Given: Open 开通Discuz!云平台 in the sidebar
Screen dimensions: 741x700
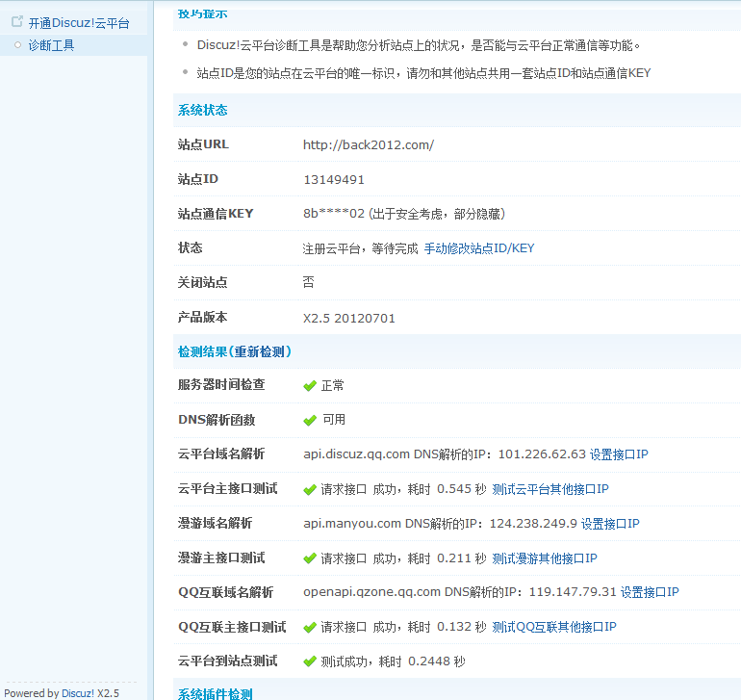Looking at the screenshot, I should pyautogui.click(x=79, y=23).
